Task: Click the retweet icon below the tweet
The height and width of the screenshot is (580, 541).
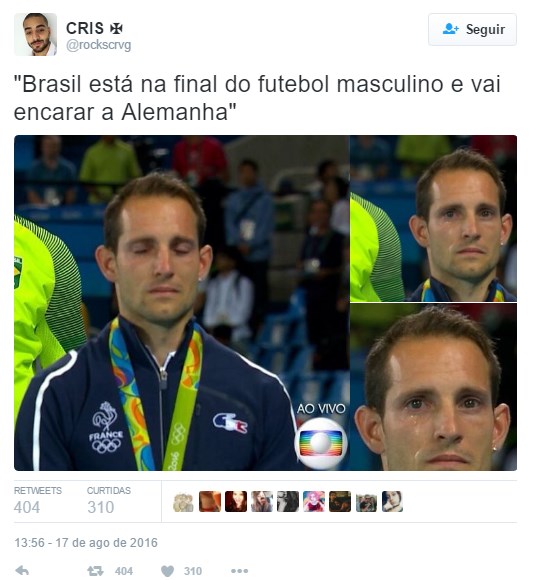Action: tap(95, 571)
